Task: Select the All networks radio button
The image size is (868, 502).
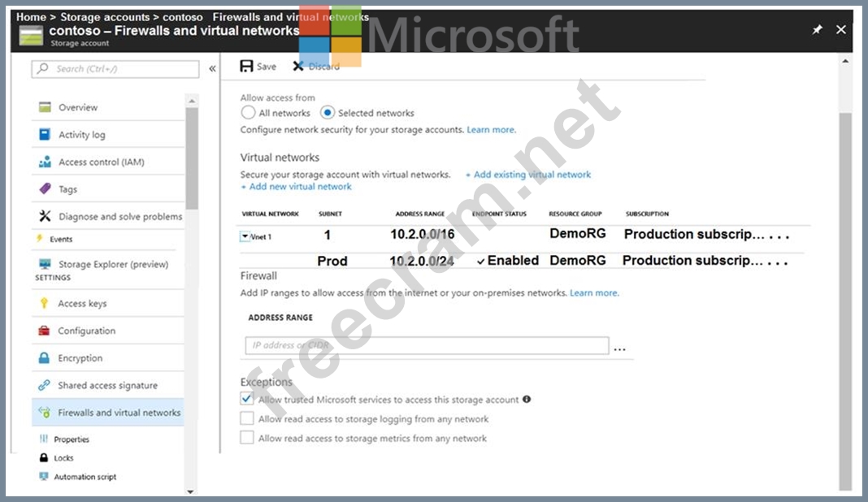Action: 248,112
